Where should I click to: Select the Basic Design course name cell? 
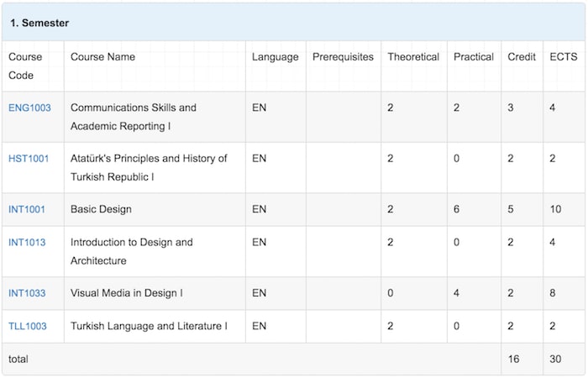point(155,209)
